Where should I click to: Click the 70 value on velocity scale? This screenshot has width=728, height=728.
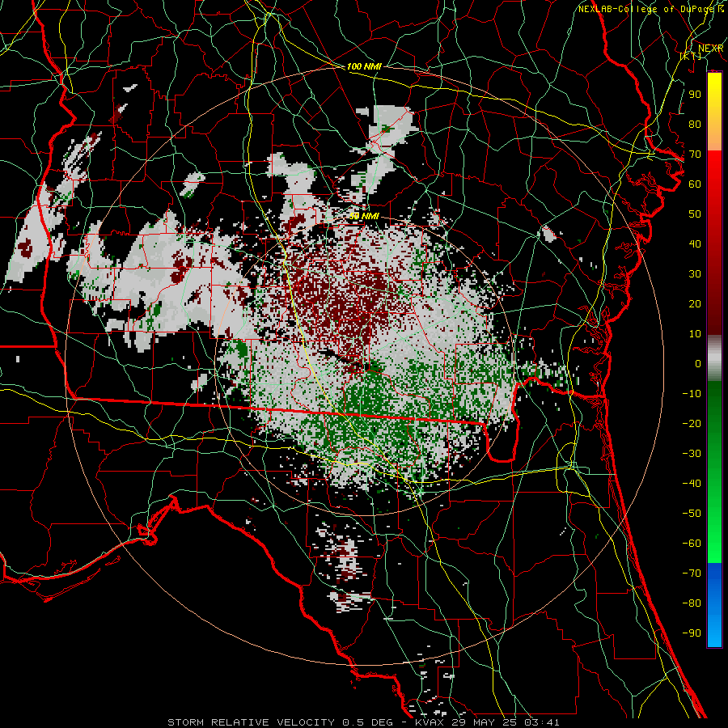pos(695,154)
